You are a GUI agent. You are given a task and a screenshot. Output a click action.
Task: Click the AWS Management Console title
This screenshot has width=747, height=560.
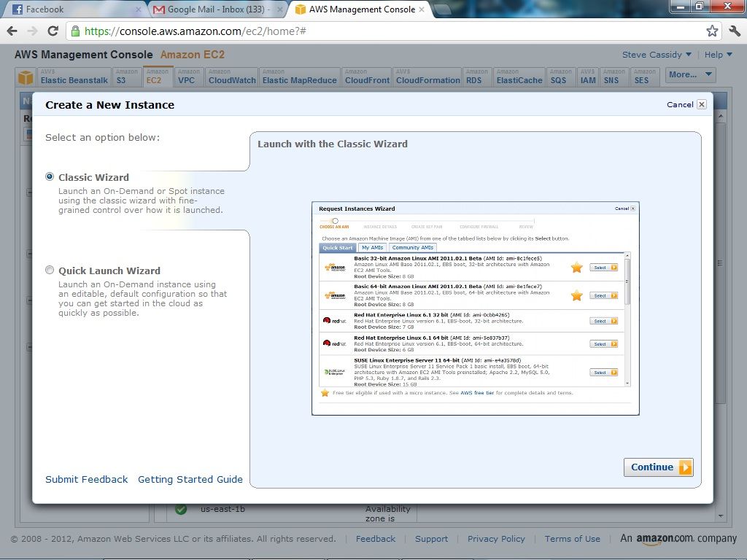[83, 55]
